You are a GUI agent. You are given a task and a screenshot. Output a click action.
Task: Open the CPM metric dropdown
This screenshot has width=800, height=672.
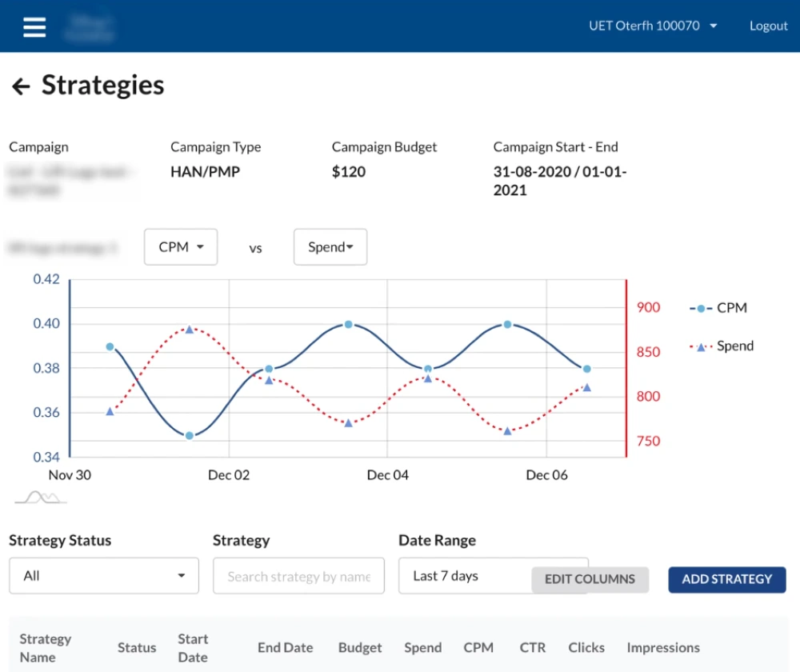click(x=181, y=247)
